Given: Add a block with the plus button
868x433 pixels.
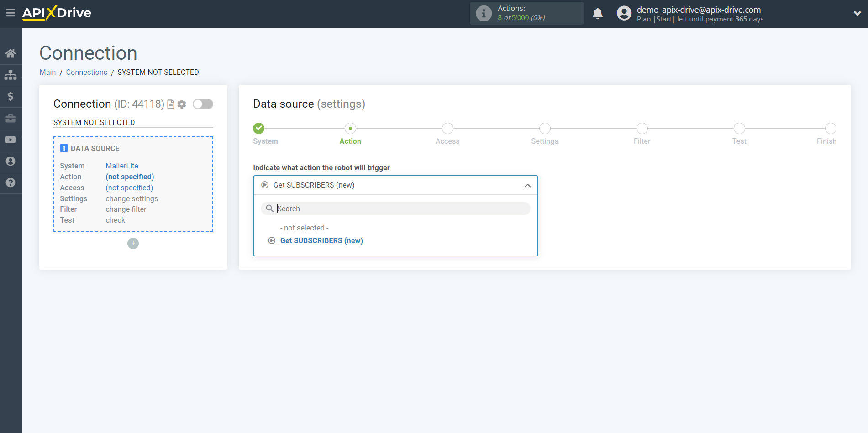Looking at the screenshot, I should (x=133, y=243).
